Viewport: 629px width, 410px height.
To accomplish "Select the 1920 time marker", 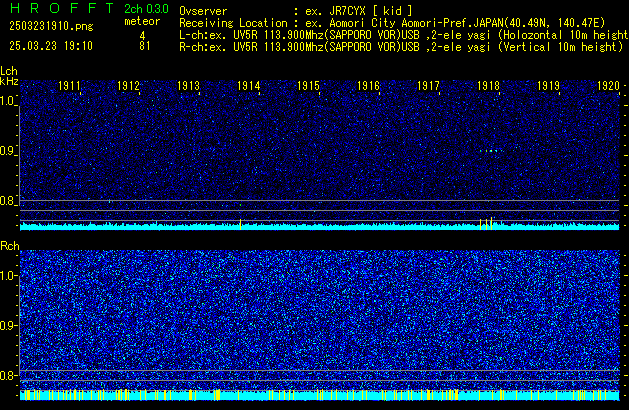I will pyautogui.click(x=609, y=86).
